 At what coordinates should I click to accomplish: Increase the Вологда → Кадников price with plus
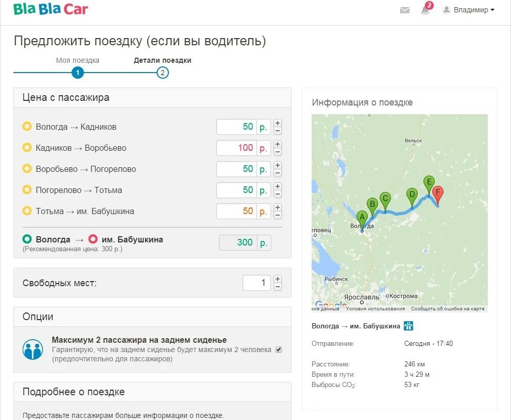pos(277,124)
